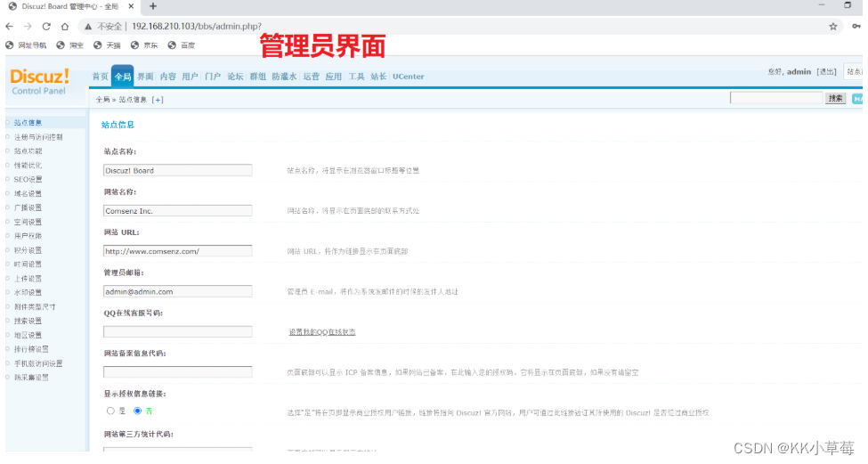The height and width of the screenshot is (464, 868).
Task: Open the 天猫 bookmark
Action: coord(107,45)
